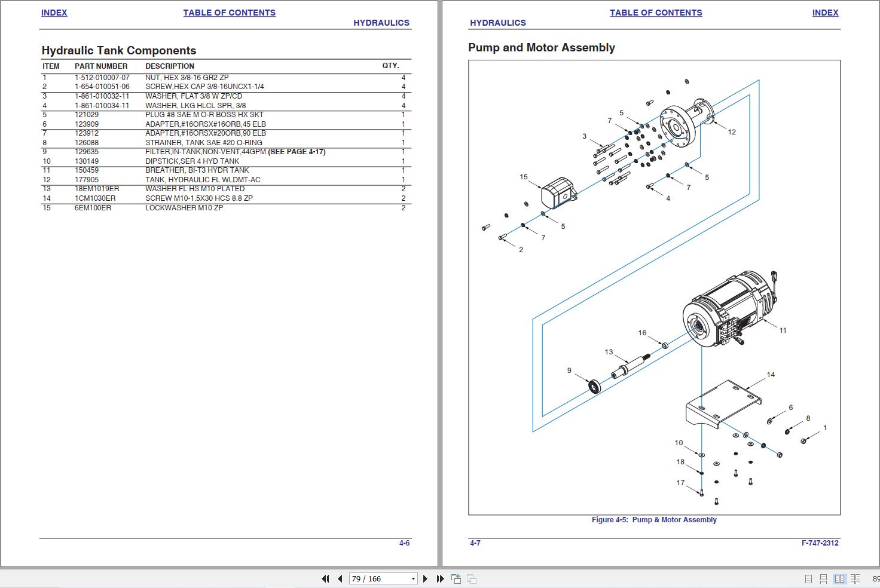Click part number 1CM1030ER

pos(95,198)
